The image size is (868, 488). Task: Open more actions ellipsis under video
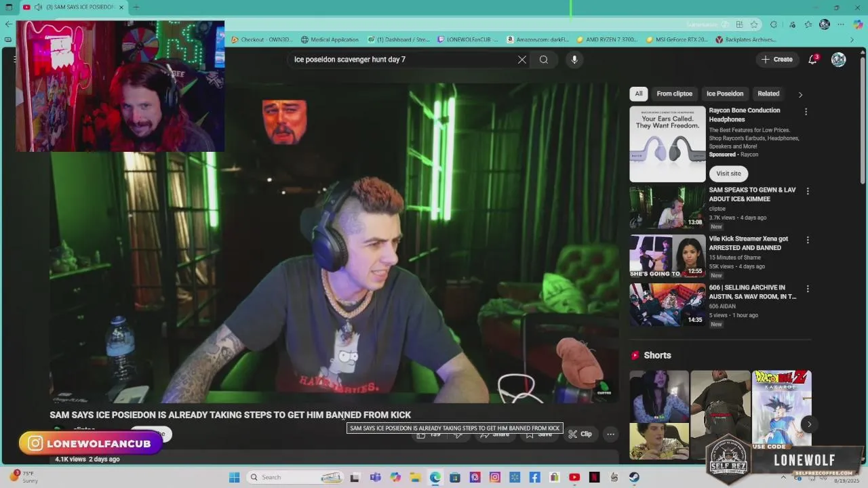pyautogui.click(x=610, y=434)
